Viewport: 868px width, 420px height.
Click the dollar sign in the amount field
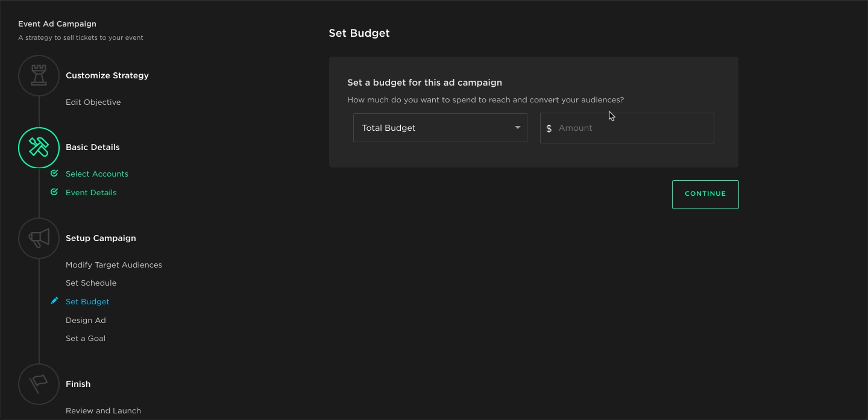click(x=549, y=128)
